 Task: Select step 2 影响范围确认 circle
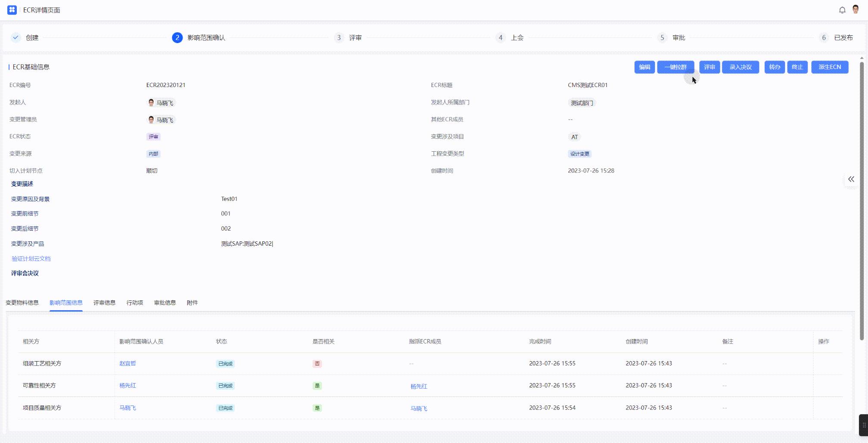click(x=177, y=37)
